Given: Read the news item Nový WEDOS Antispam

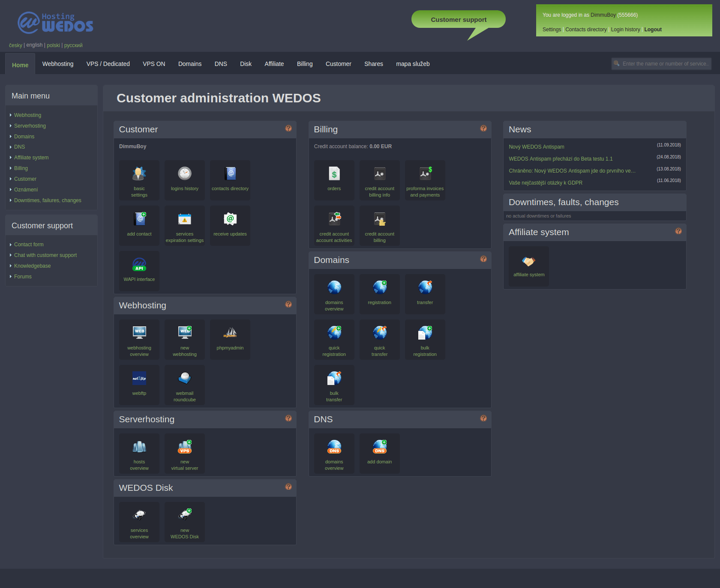Looking at the screenshot, I should click(x=537, y=147).
